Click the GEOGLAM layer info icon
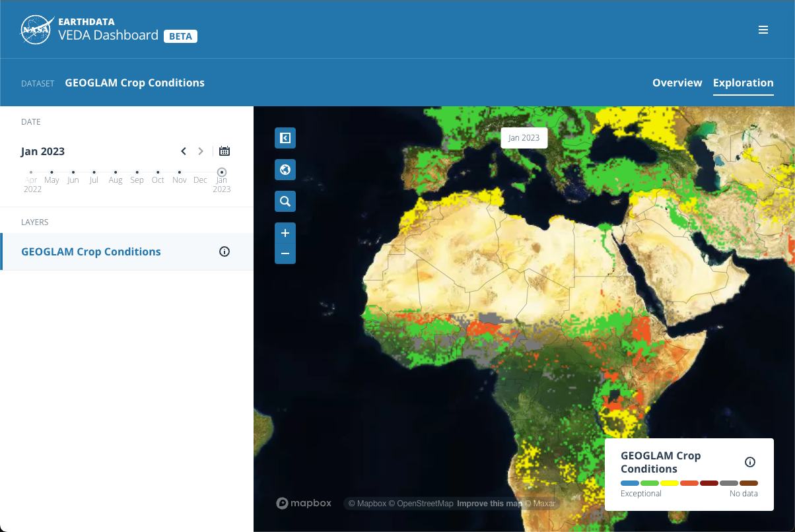The image size is (795, 532). (x=224, y=251)
